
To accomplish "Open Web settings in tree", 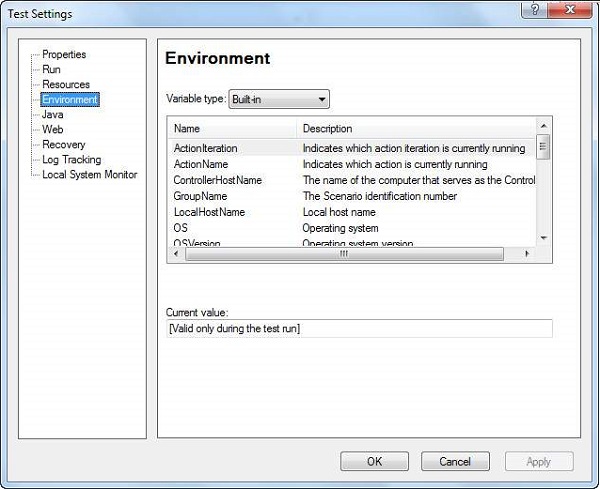I will point(52,129).
